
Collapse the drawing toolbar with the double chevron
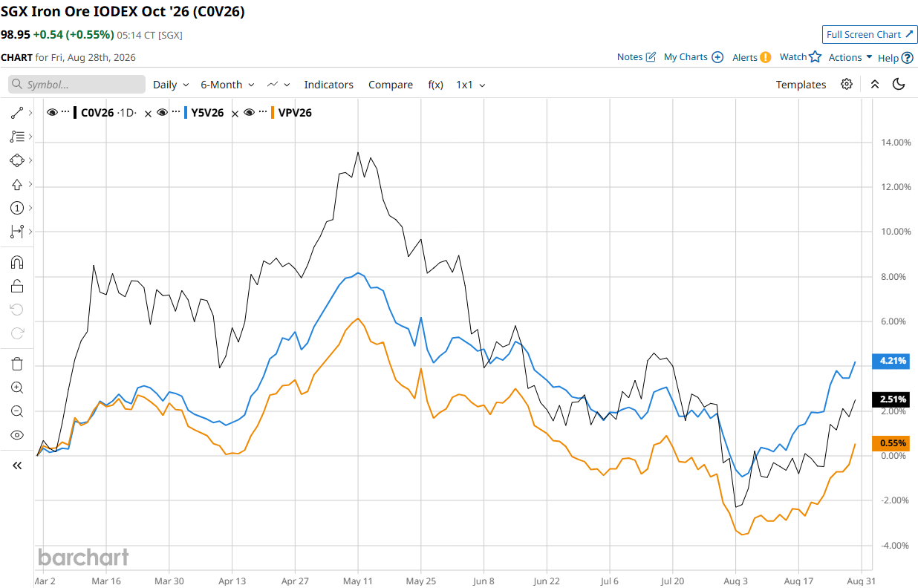click(x=17, y=465)
